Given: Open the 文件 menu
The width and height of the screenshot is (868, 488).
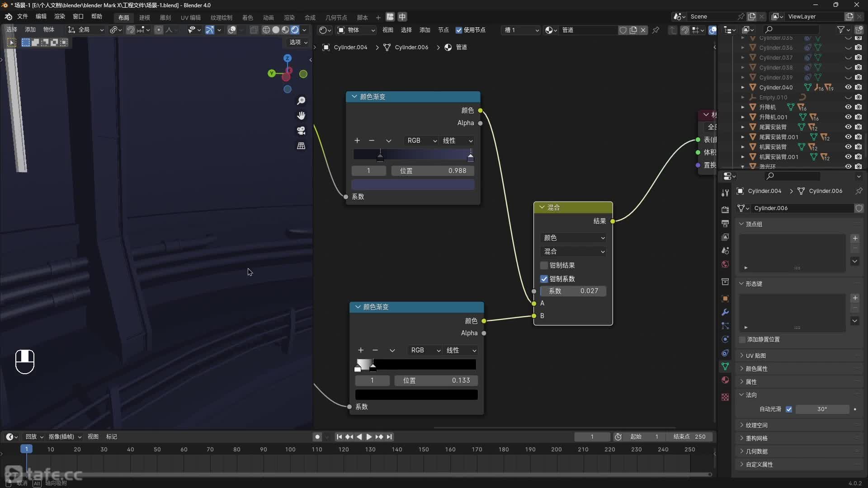Looking at the screenshot, I should click(x=23, y=17).
